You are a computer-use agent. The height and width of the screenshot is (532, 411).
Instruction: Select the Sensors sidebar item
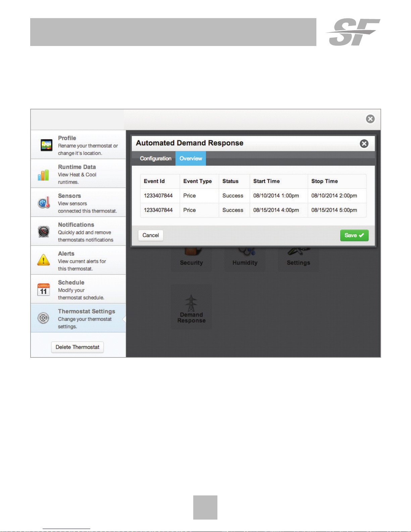[x=78, y=203]
